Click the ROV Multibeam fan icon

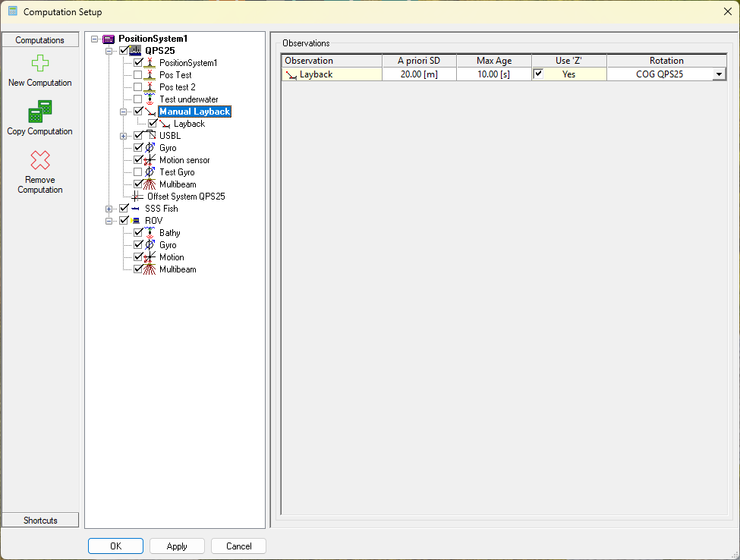(150, 269)
